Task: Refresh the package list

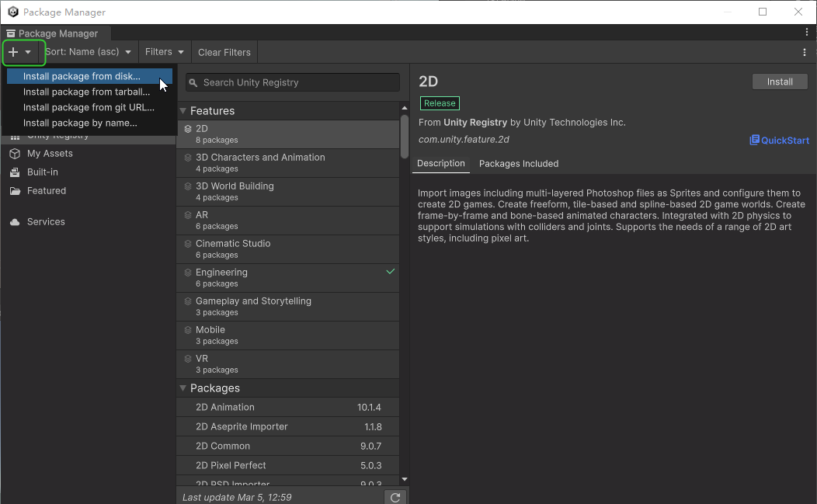Action: pos(395,498)
